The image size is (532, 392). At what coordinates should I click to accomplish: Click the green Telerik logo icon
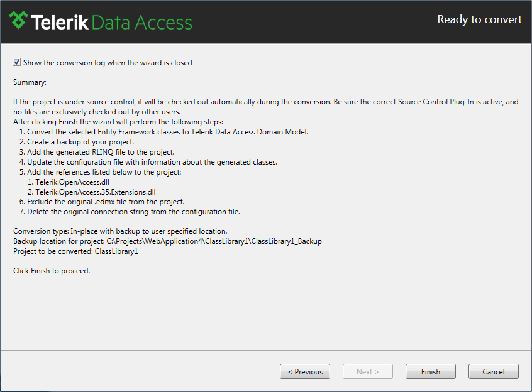[18, 20]
